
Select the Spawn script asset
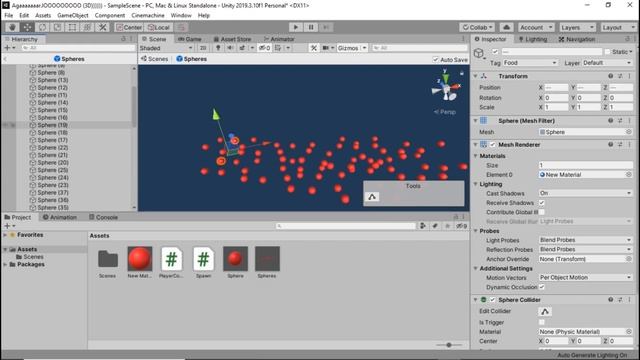coord(203,259)
